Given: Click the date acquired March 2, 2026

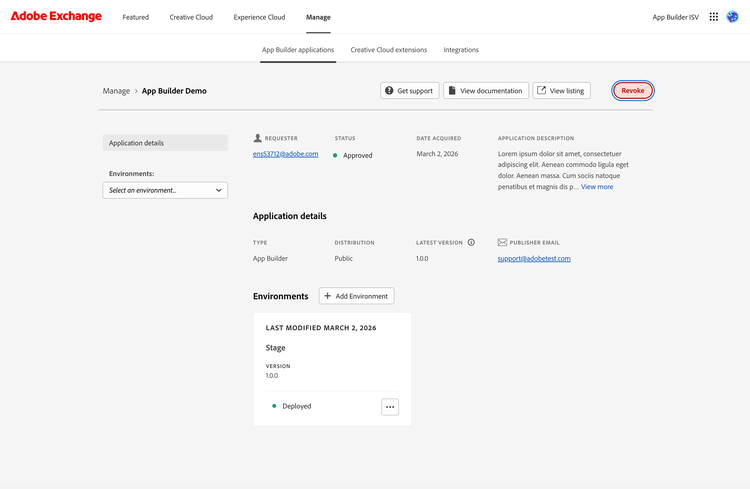Looking at the screenshot, I should click(x=437, y=154).
